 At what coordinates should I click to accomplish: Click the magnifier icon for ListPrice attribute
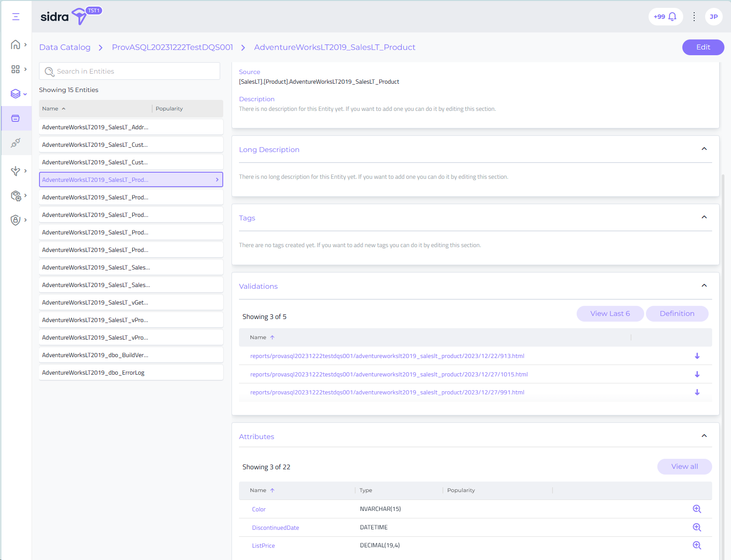[x=696, y=546]
